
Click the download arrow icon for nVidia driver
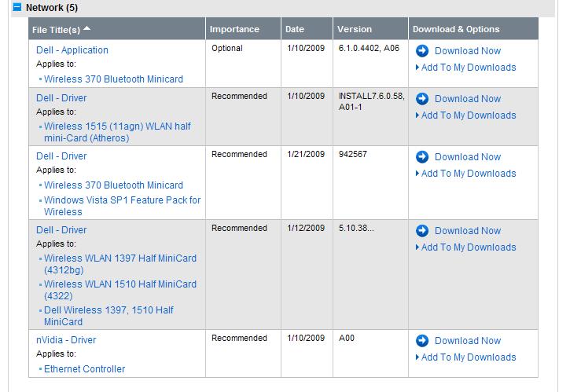tap(422, 341)
